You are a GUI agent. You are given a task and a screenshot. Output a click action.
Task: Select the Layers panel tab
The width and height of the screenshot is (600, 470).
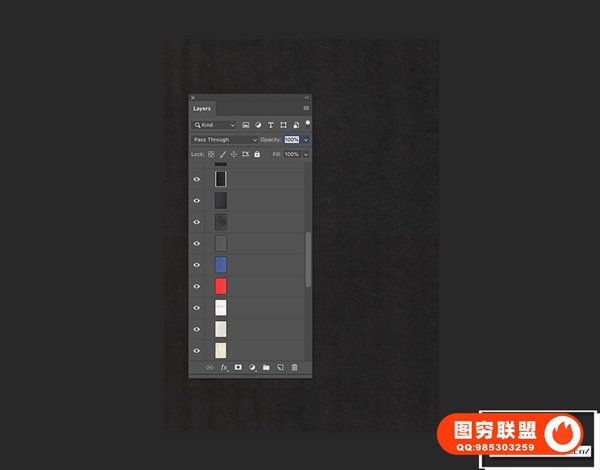(x=202, y=107)
